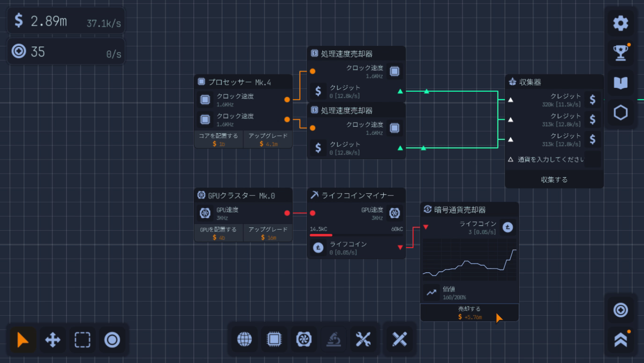
Task: Select the arrow pointer tool
Action: pyautogui.click(x=22, y=340)
